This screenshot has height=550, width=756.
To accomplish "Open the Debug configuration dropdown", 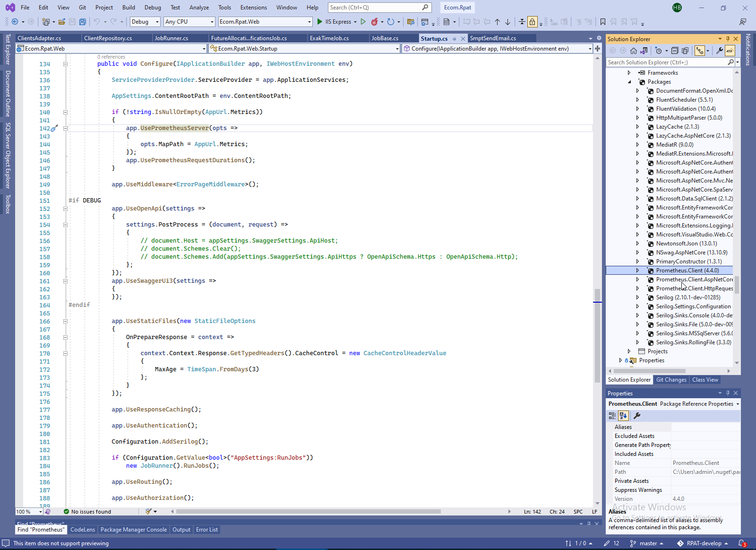I will pyautogui.click(x=145, y=22).
